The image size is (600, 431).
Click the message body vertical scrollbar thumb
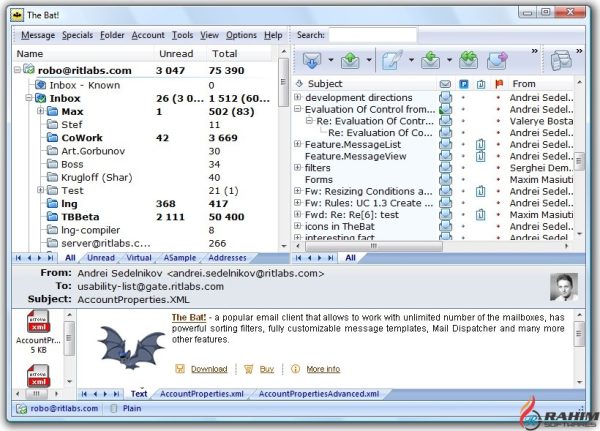pyautogui.click(x=579, y=334)
